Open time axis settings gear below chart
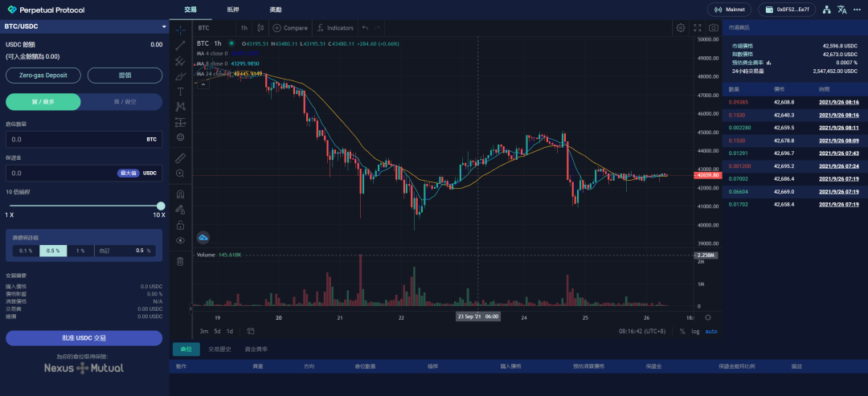Image resolution: width=868 pixels, height=396 pixels. [708, 317]
